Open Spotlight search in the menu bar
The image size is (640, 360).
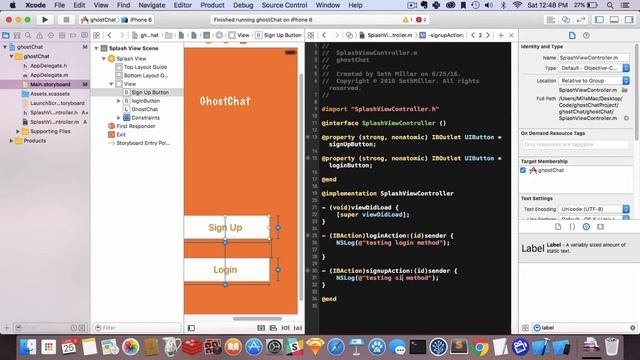click(610, 5)
